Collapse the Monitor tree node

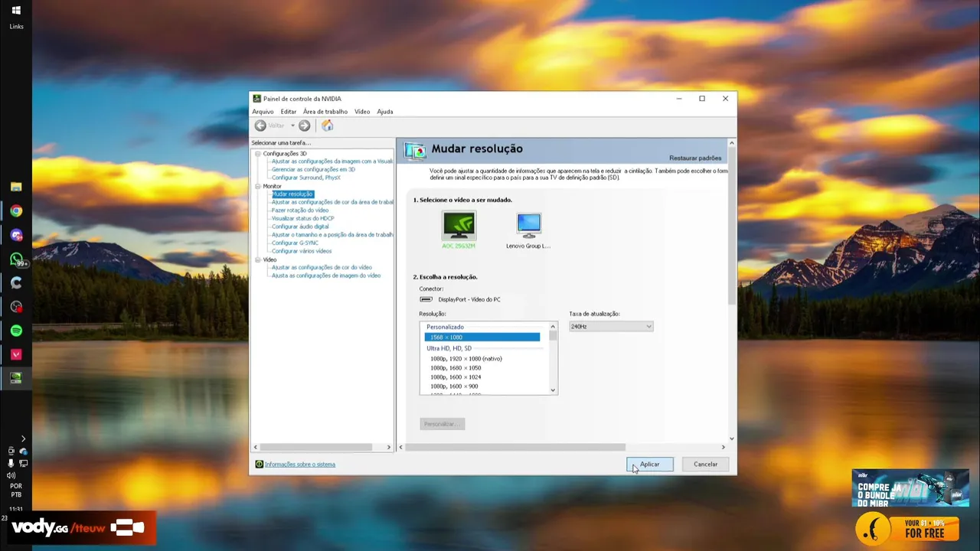[258, 186]
